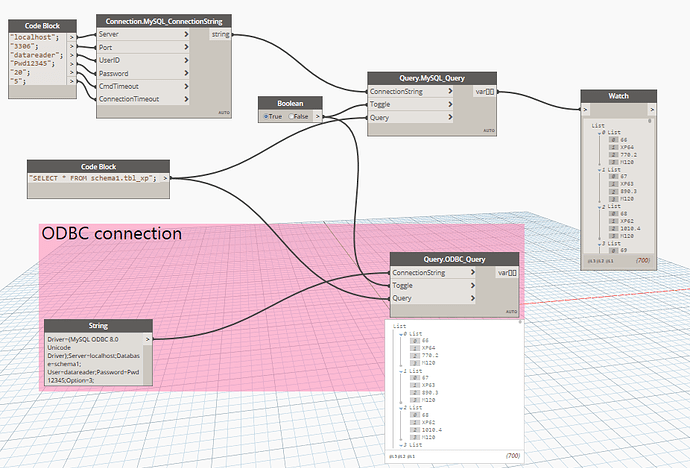The image size is (690, 468).
Task: Open Query port chevron on Query.ODBC_Query
Action: pyautogui.click(x=473, y=298)
